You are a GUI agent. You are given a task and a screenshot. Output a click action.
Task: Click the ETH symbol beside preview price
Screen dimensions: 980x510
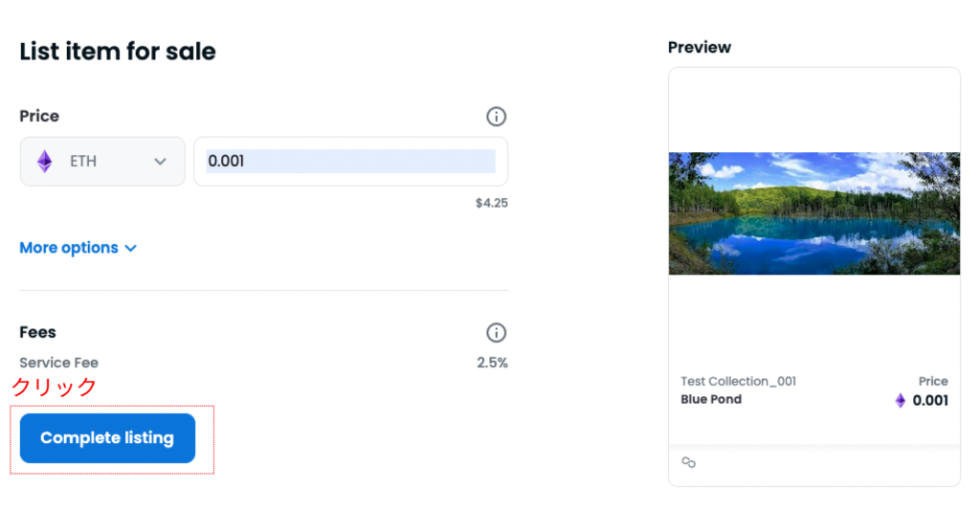[x=900, y=401]
